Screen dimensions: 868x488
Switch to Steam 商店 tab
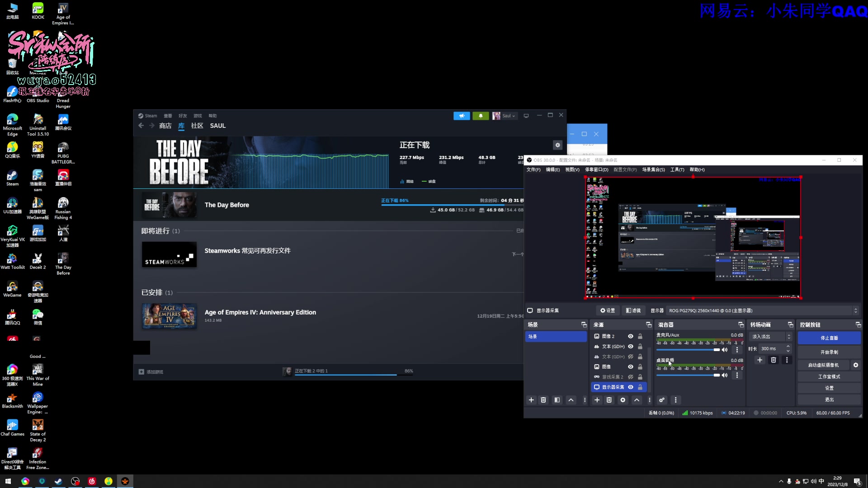165,126
